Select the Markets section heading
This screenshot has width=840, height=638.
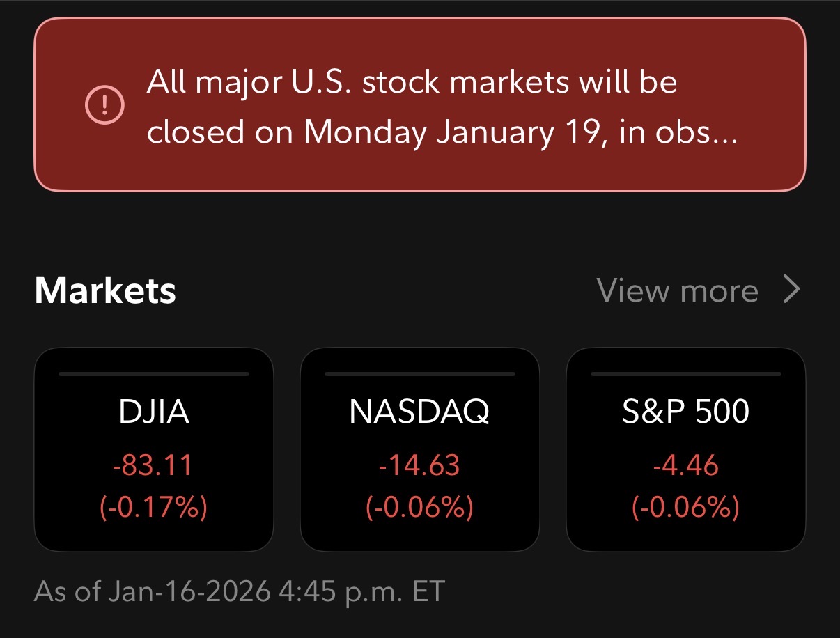[x=105, y=290]
